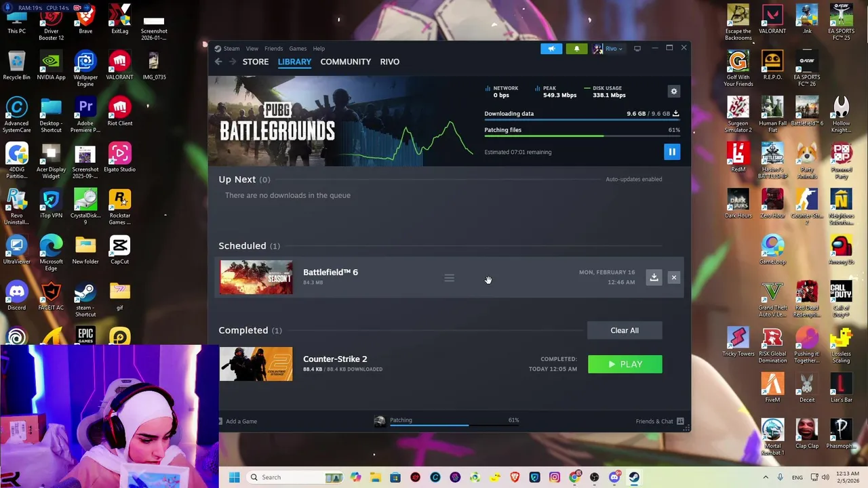This screenshot has width=868, height=488.
Task: Click the Steam Big Picture mode icon
Action: point(637,49)
